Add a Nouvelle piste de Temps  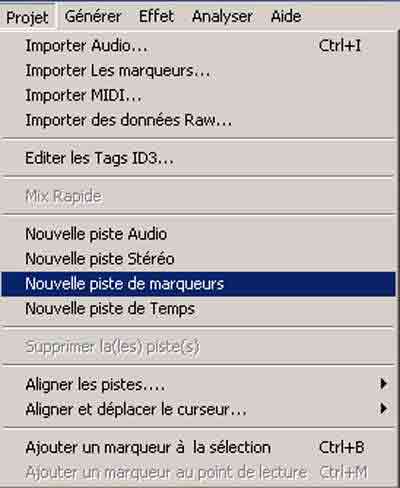pos(199,309)
